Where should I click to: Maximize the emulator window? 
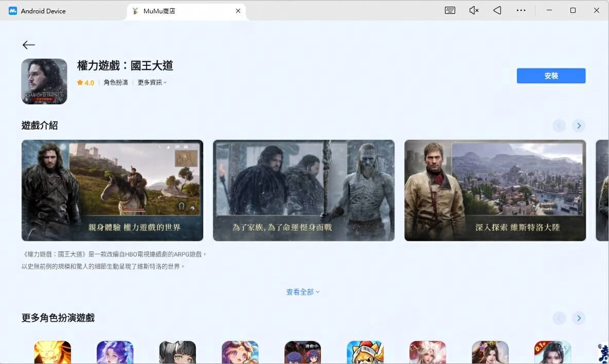(x=573, y=10)
